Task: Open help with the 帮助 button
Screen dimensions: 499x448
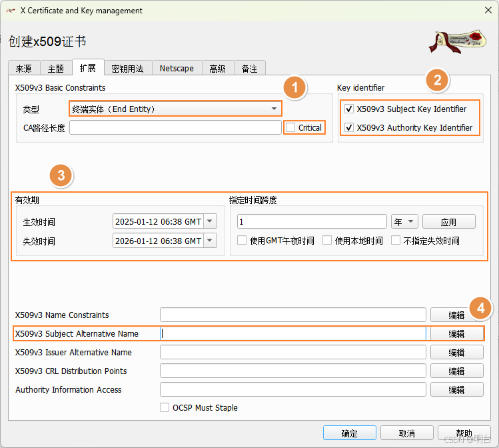Action: pos(464,433)
